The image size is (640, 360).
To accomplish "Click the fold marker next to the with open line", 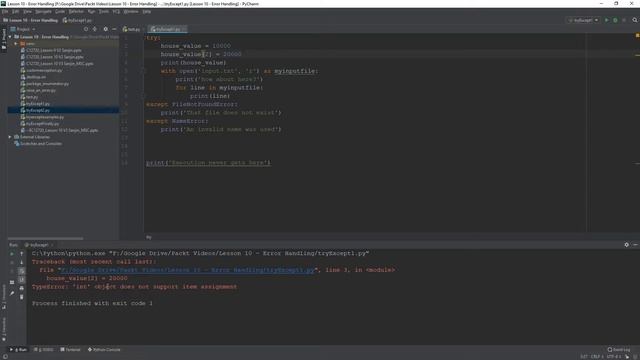I will tap(144, 71).
